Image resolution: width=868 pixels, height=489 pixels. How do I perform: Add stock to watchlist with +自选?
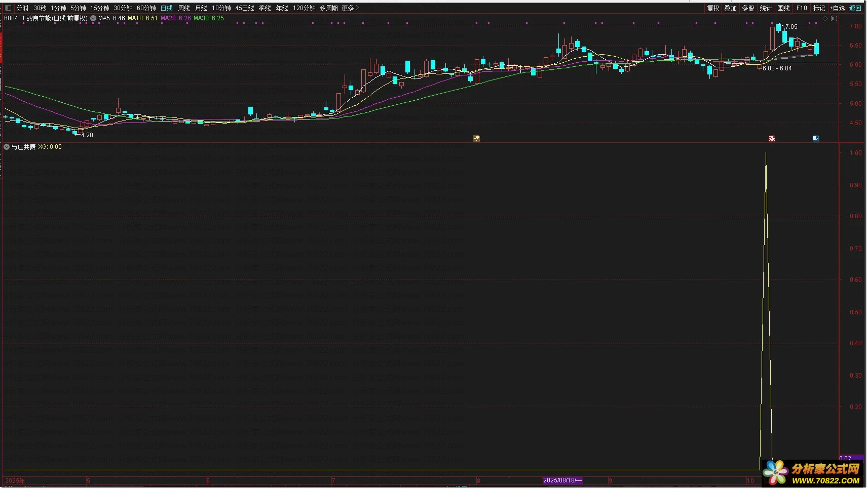pyautogui.click(x=837, y=8)
